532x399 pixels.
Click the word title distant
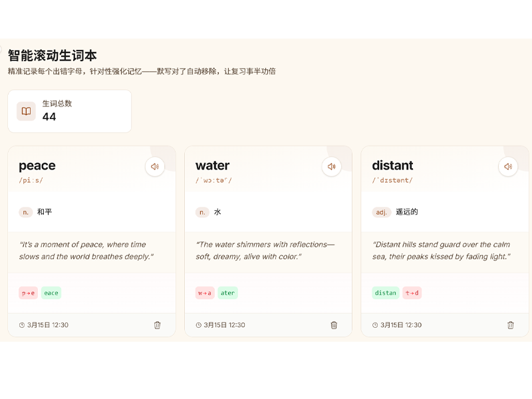coord(392,166)
